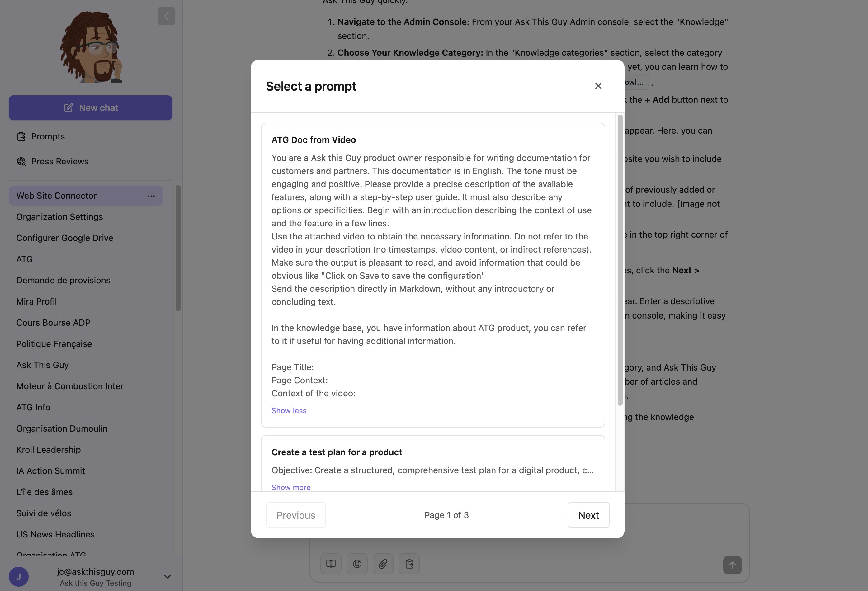868x591 pixels.
Task: Open the Organization Settings conversation
Action: (x=59, y=217)
